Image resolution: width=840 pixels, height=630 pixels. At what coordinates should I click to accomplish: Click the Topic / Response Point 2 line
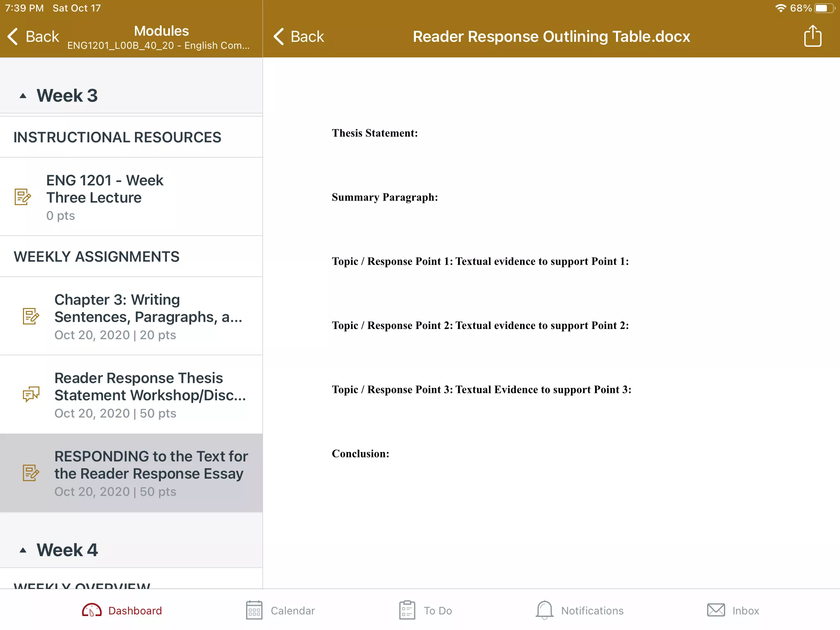tap(480, 325)
